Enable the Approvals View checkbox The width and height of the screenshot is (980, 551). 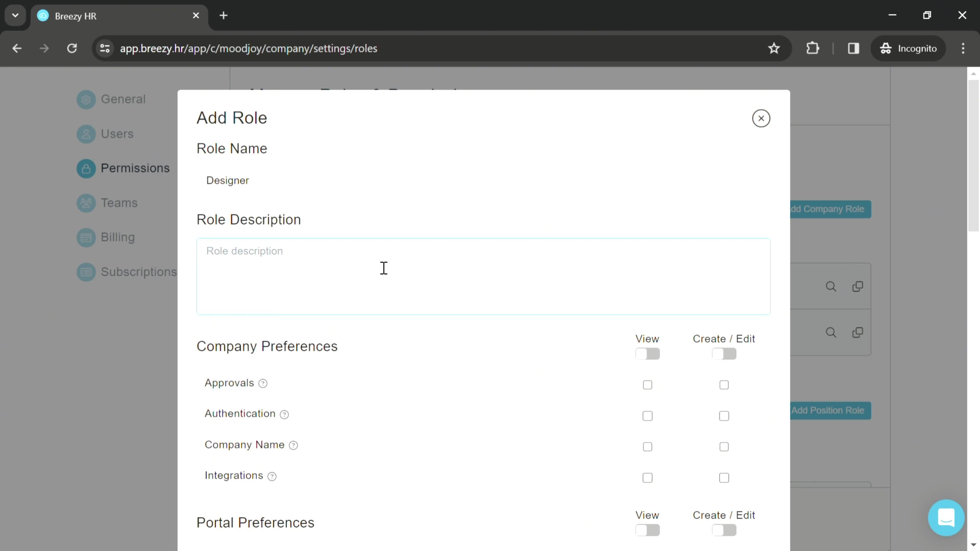pyautogui.click(x=647, y=384)
